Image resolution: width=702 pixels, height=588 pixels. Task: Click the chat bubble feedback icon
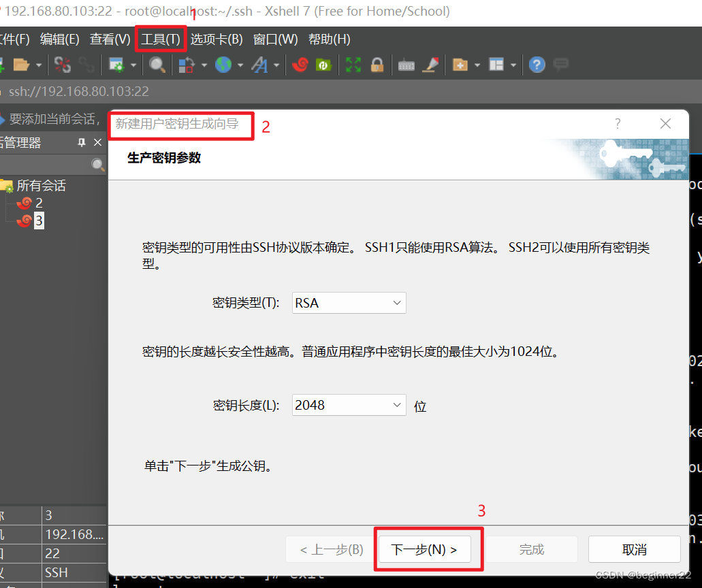pos(560,65)
